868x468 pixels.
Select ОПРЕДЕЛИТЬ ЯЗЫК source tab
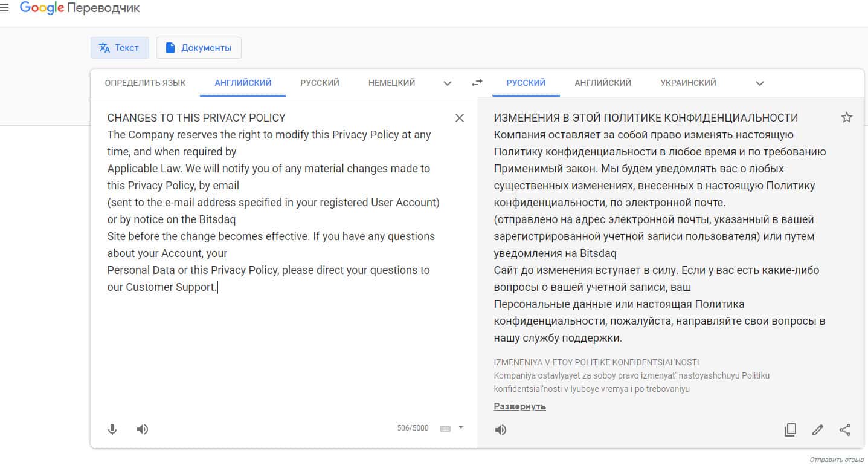click(x=145, y=83)
